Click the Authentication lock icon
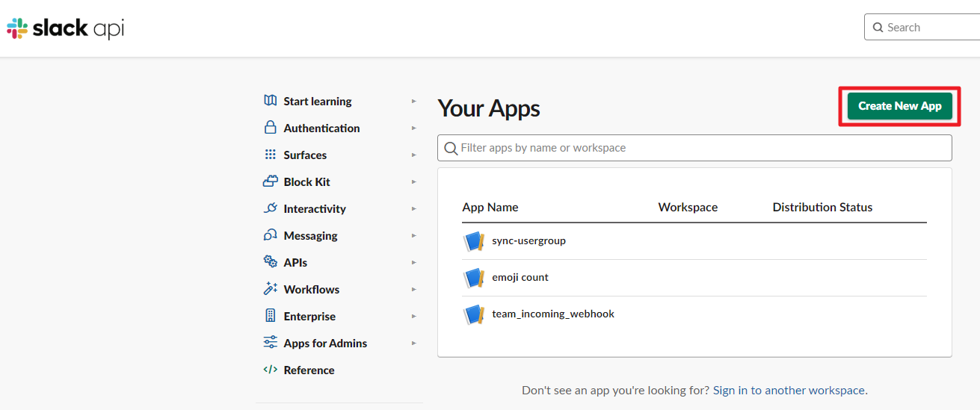Viewport: 980px width, 410px height. (x=271, y=128)
